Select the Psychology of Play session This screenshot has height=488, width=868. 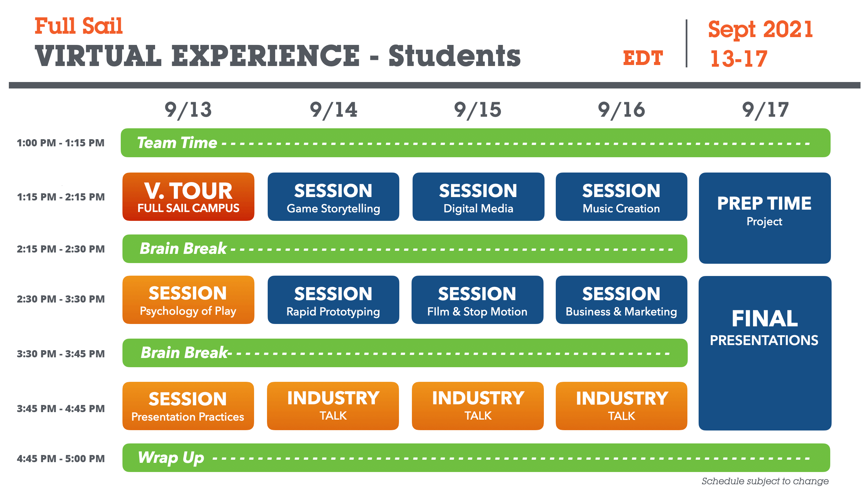click(188, 300)
